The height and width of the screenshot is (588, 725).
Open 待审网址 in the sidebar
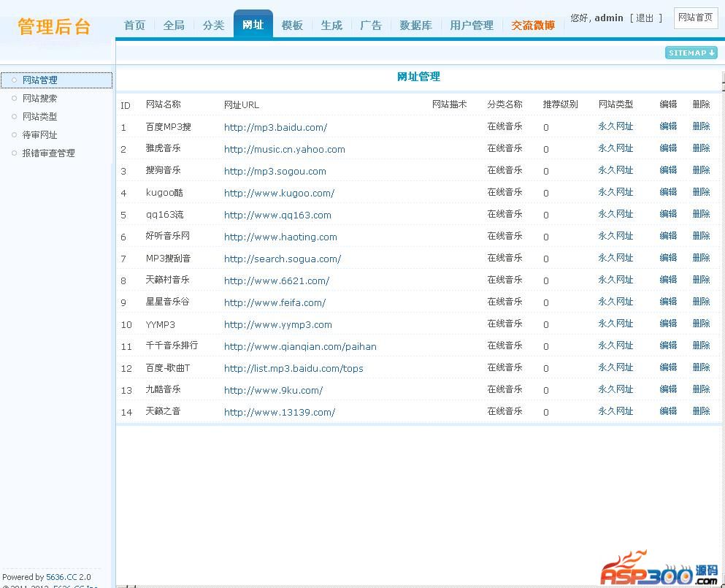pos(39,135)
